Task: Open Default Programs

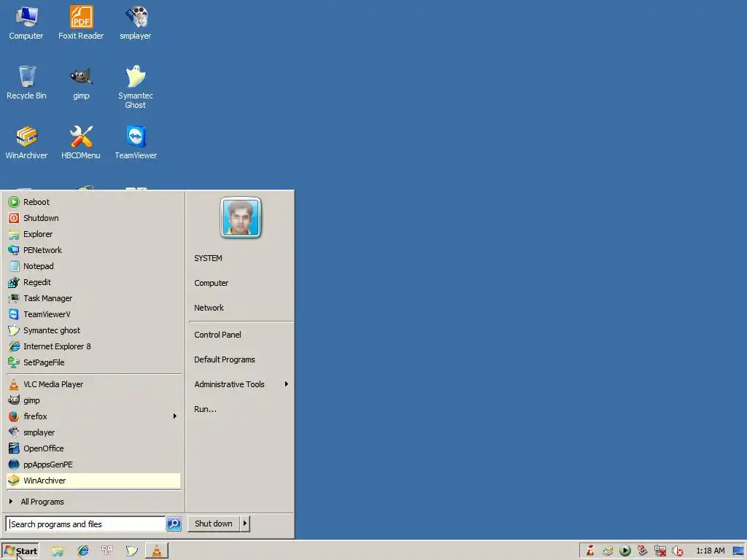Action: 225,359
